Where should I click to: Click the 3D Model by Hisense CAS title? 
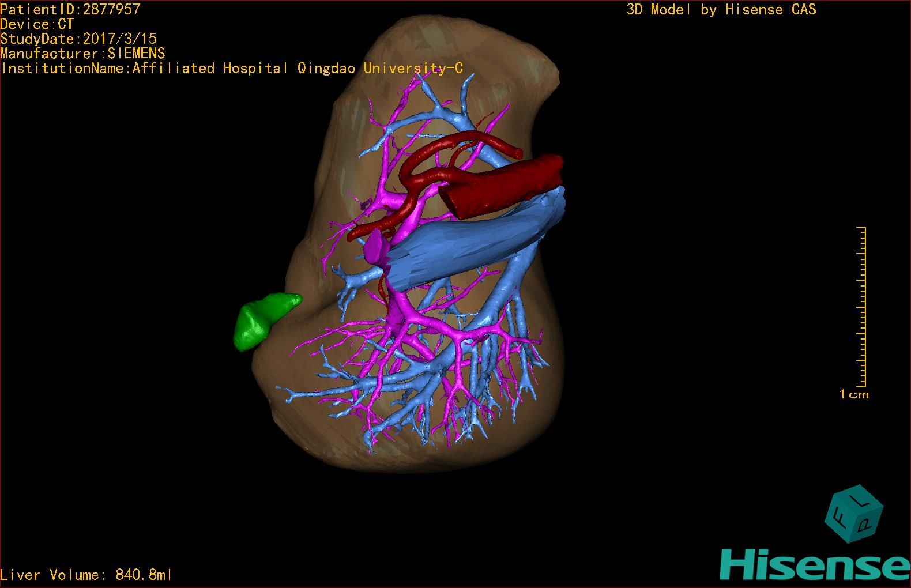[721, 9]
